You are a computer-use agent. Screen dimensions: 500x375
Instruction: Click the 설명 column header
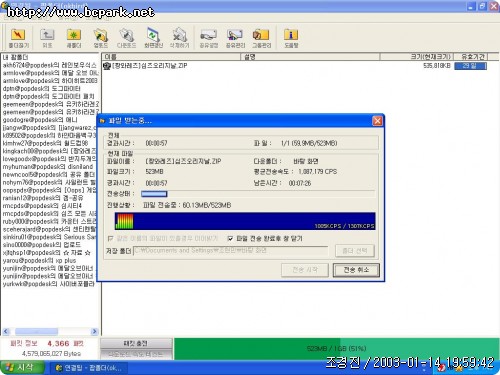pyautogui.click(x=310, y=57)
